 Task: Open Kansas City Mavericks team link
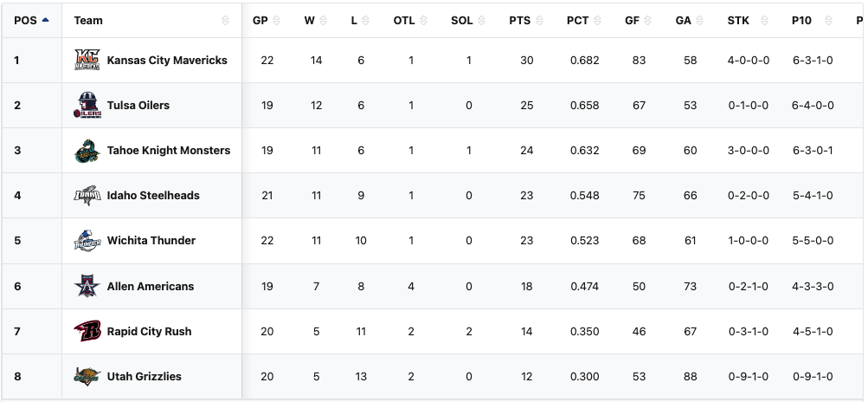(167, 61)
